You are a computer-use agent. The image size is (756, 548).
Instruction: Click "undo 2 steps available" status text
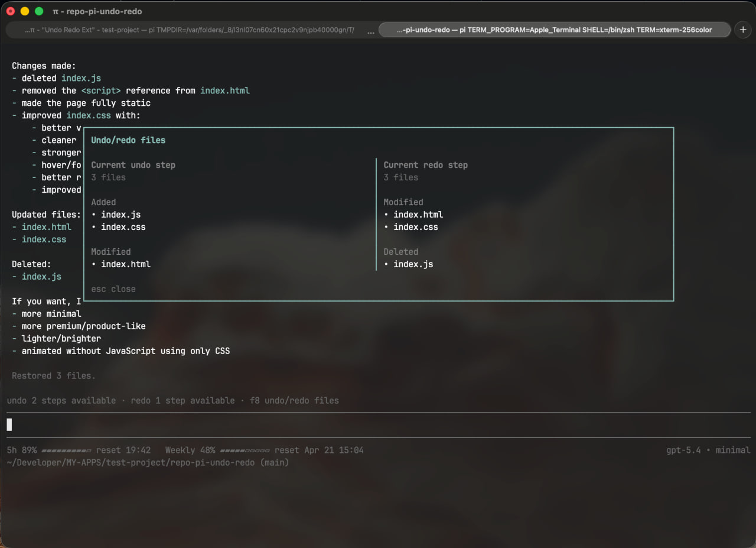61,401
